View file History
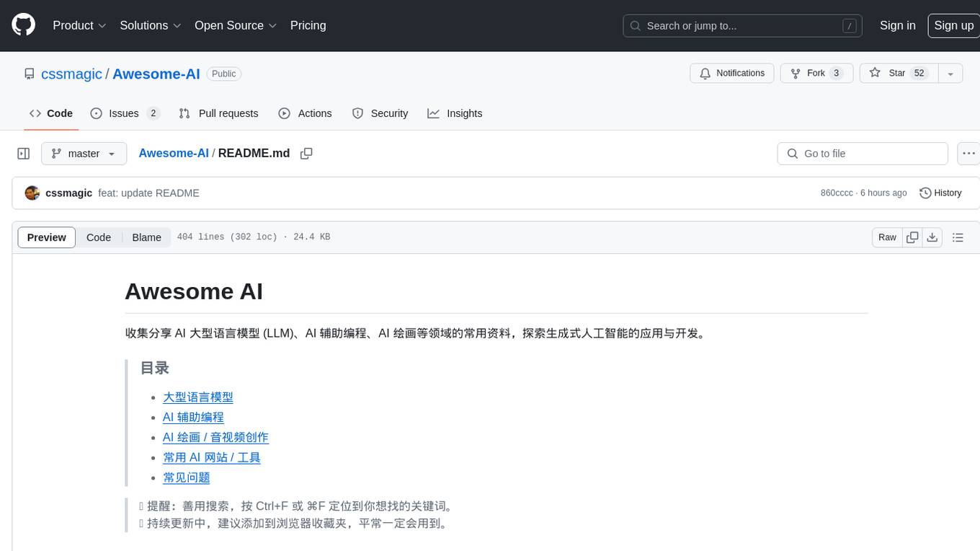980x551 pixels. 940,193
